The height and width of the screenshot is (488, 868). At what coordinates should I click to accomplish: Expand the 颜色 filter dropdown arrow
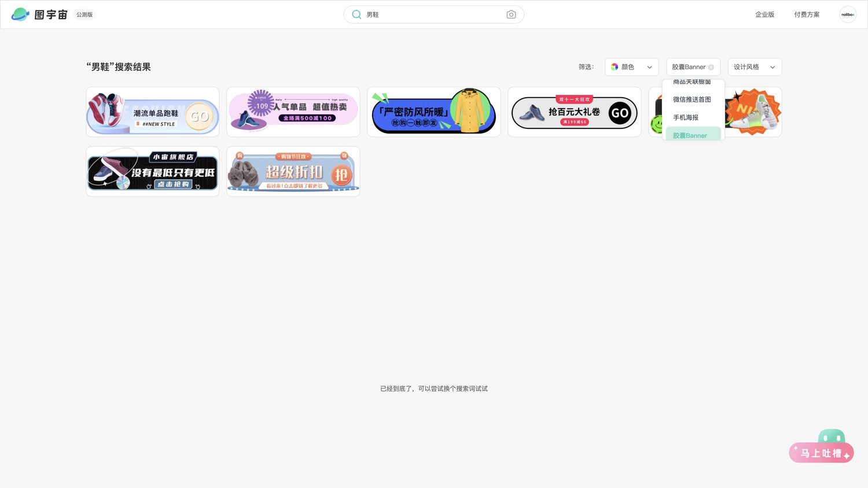[x=649, y=67]
